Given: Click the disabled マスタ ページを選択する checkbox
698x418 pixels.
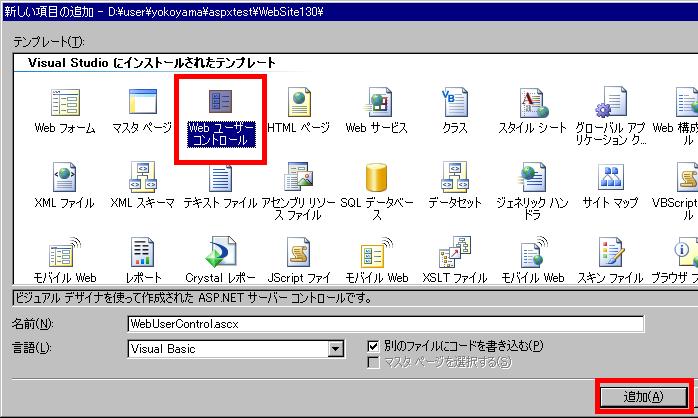Looking at the screenshot, I should coord(373,362).
